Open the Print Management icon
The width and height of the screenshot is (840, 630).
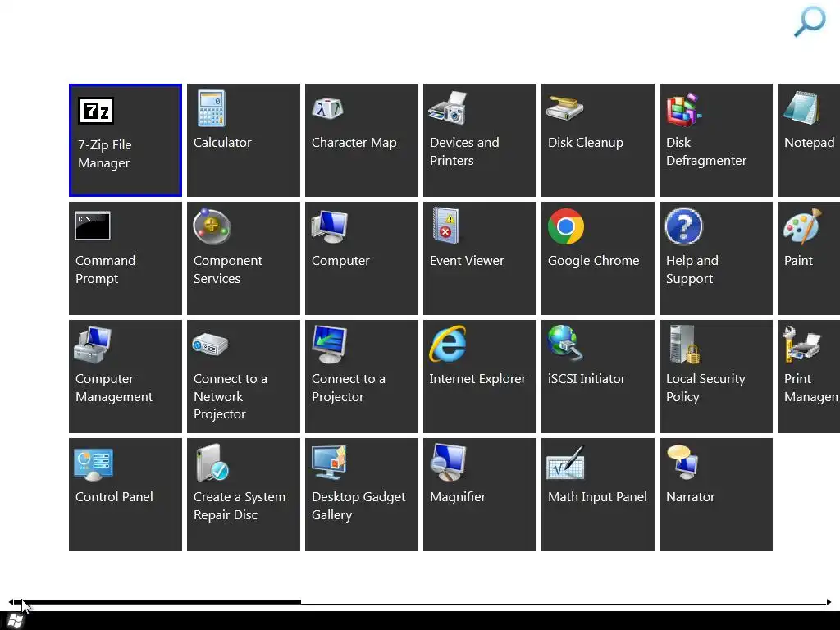tap(801, 344)
